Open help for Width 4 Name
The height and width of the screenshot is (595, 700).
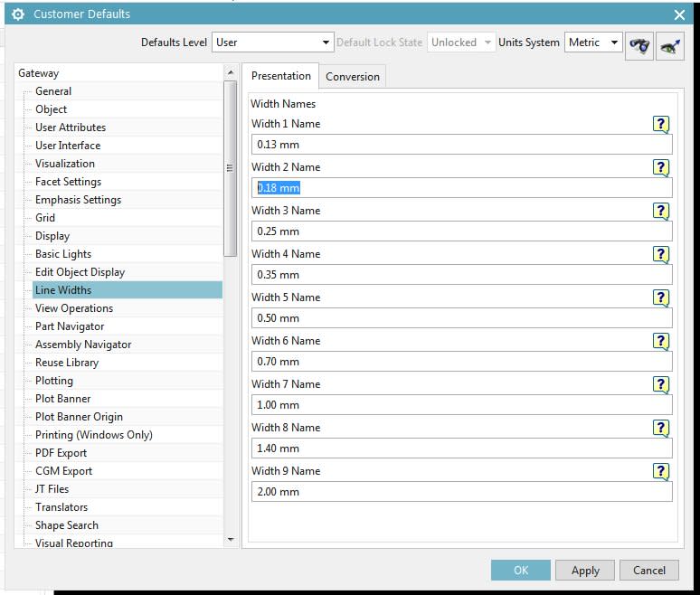click(661, 254)
